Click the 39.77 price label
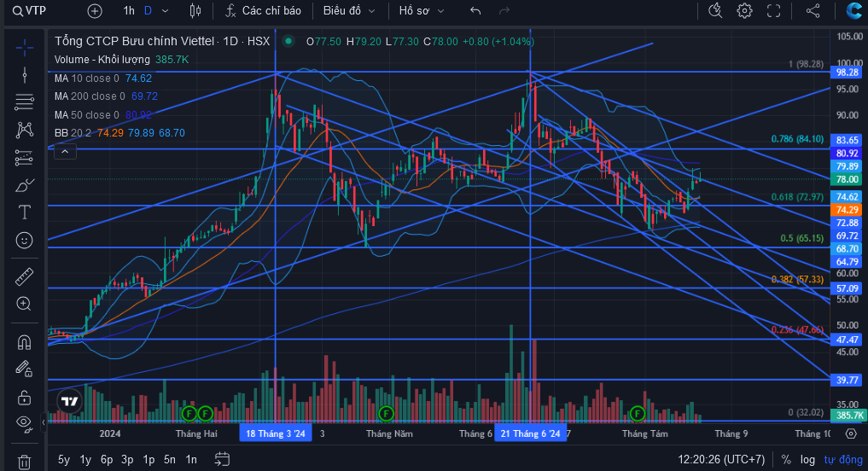The height and width of the screenshot is (471, 868). coord(847,381)
